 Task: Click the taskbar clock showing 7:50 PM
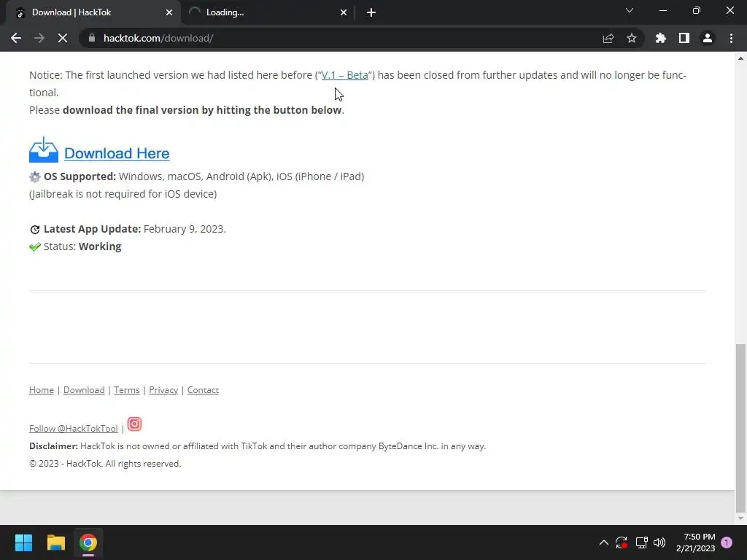695,542
